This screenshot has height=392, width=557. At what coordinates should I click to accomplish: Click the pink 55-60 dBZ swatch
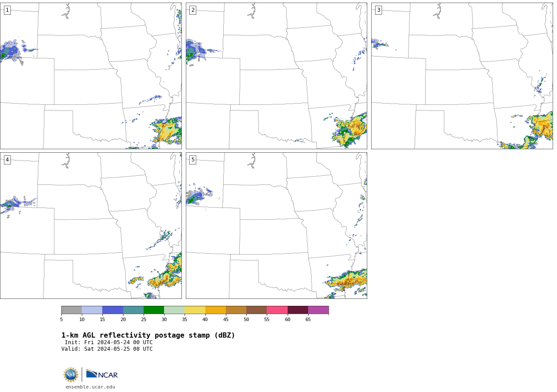click(277, 310)
